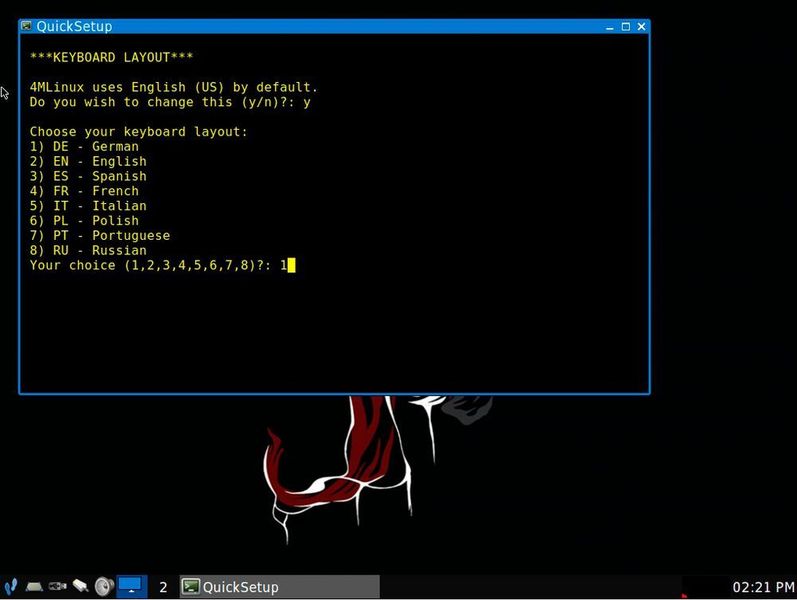Click 'Choose your keyboard layout:' text
The image size is (797, 600).
click(138, 132)
